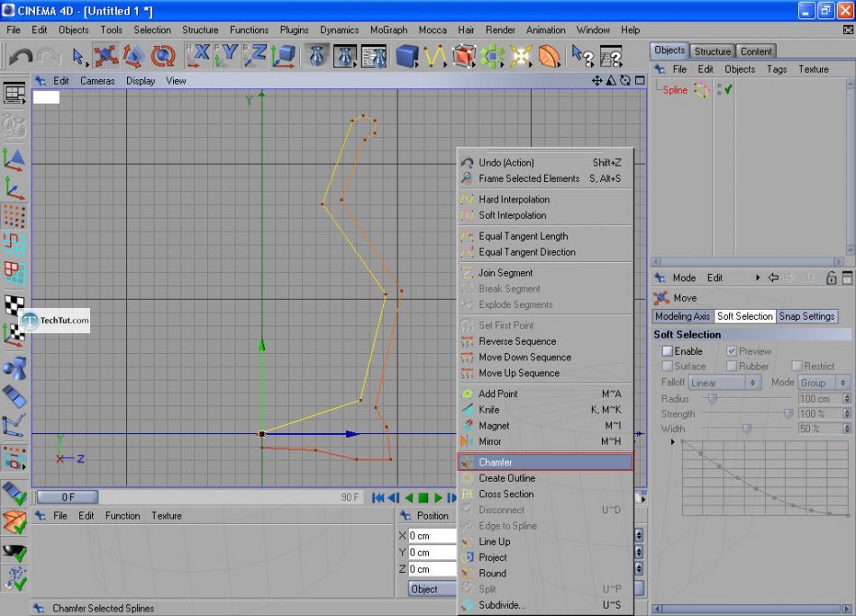Render in the Picture Viewer
The height and width of the screenshot is (616, 856).
click(x=345, y=56)
